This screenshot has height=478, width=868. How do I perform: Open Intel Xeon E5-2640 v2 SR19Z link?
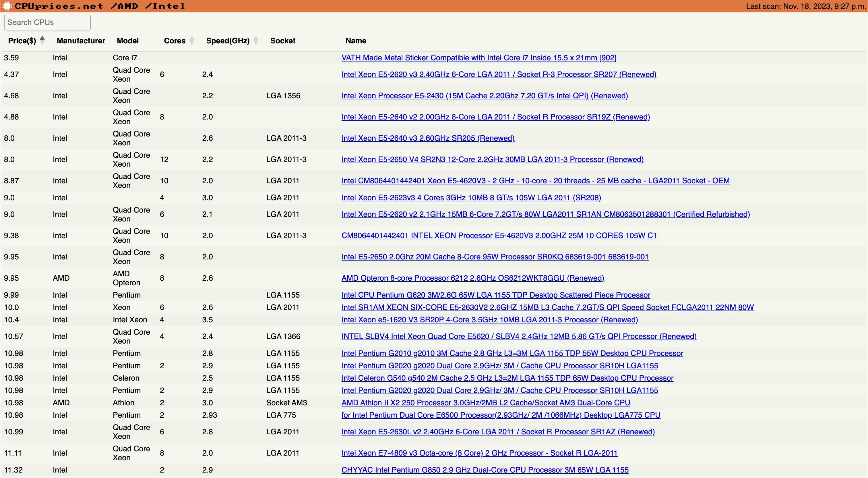pos(496,117)
